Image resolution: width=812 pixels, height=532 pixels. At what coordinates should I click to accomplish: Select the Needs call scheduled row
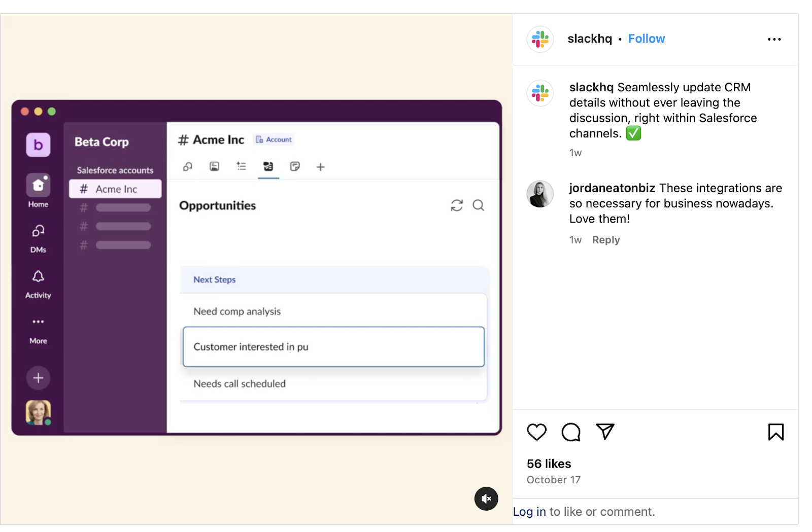(x=334, y=383)
